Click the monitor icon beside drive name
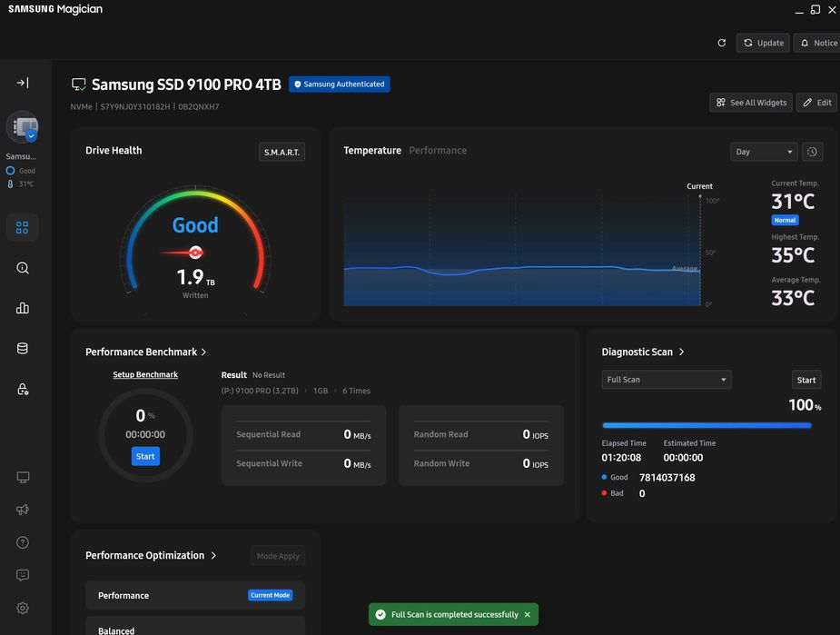 point(79,84)
